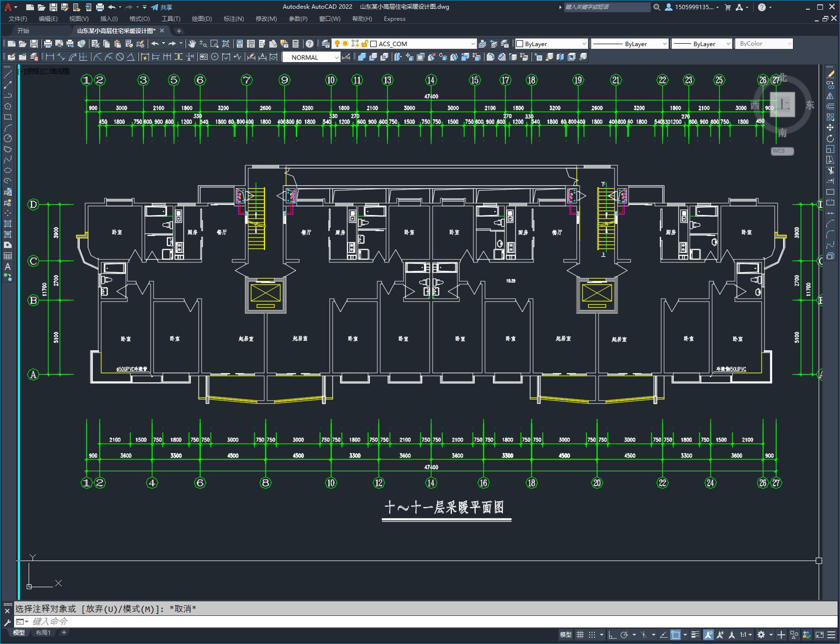Click the Plot printer icon in quick access bar

(x=100, y=7)
